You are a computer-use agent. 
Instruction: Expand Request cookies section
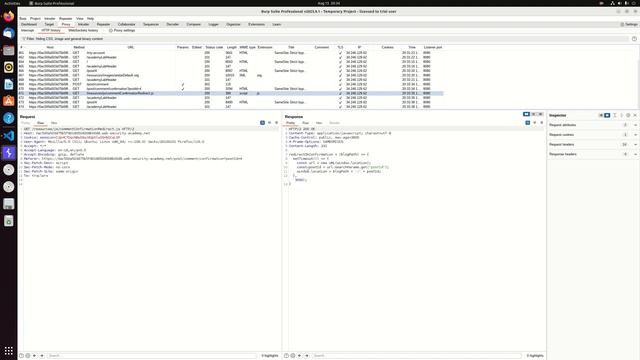click(593, 135)
